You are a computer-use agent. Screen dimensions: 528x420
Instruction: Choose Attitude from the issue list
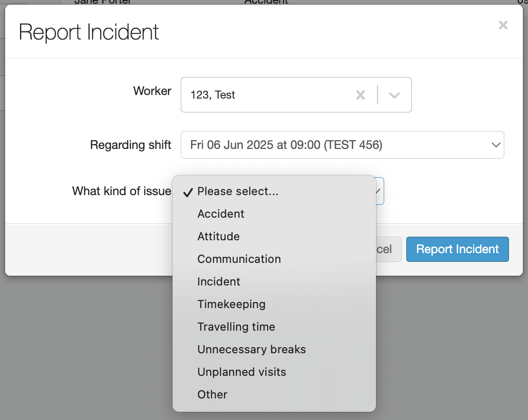(218, 237)
